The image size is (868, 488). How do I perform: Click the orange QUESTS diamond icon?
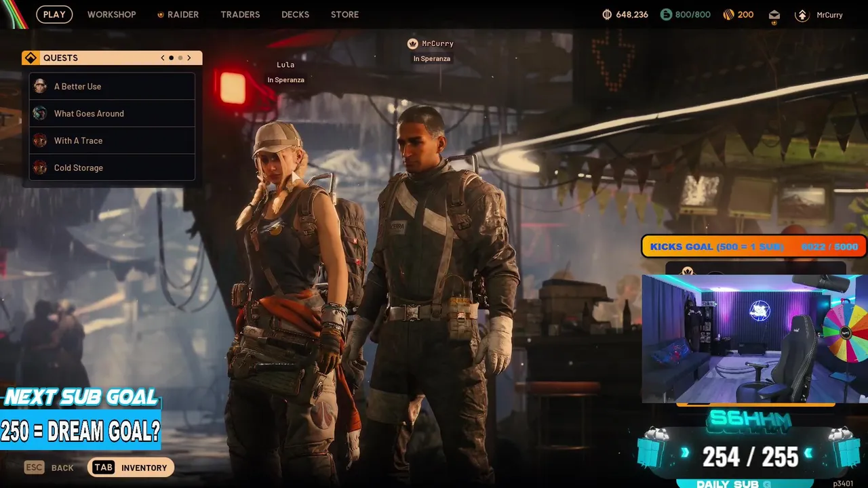pyautogui.click(x=30, y=58)
